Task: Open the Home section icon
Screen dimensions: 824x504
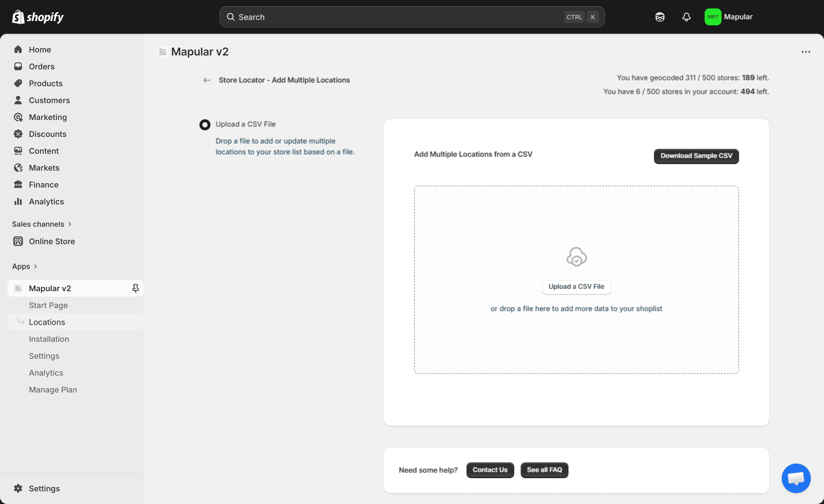Action: pos(18,49)
